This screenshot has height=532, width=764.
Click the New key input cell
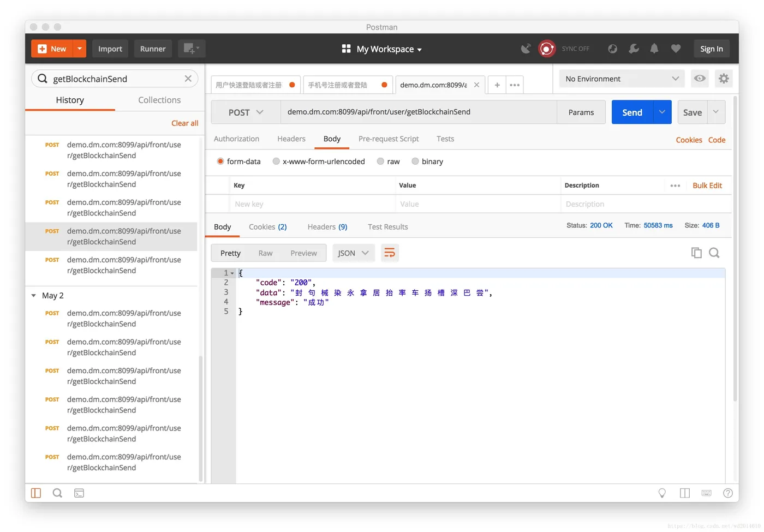pyautogui.click(x=312, y=204)
